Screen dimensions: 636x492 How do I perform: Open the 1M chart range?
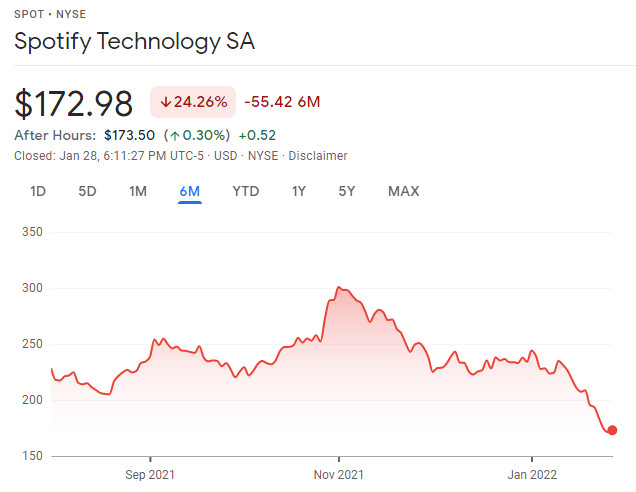click(x=138, y=191)
